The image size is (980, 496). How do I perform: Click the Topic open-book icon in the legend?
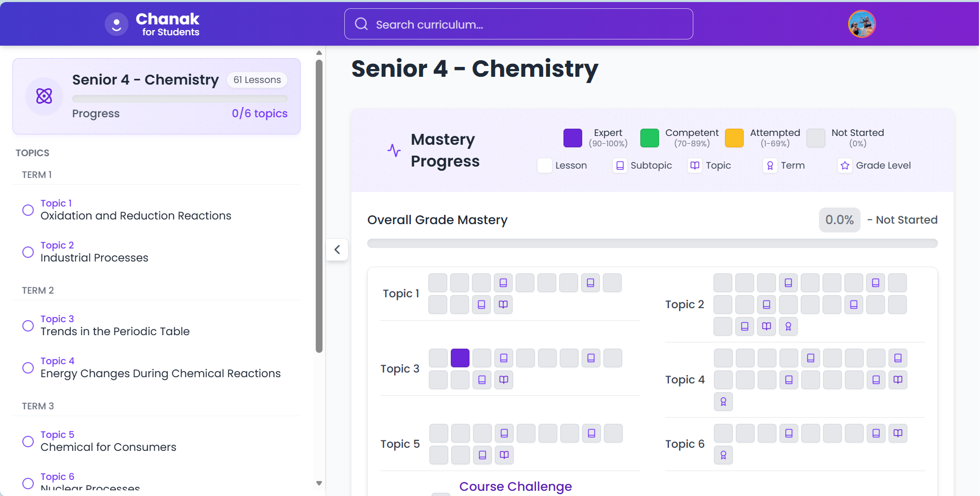pos(695,165)
